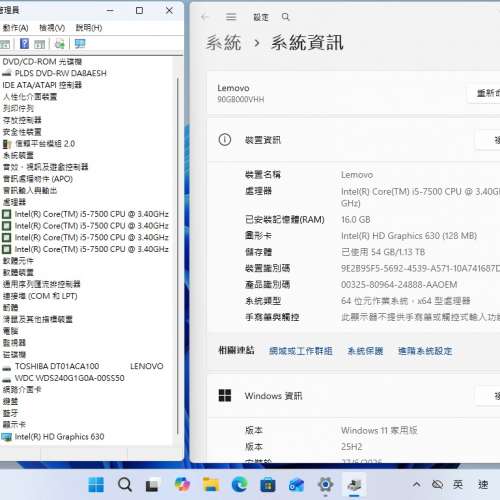This screenshot has width=500, height=500.
Task: Select 處理器 category
Action: click(x=14, y=202)
